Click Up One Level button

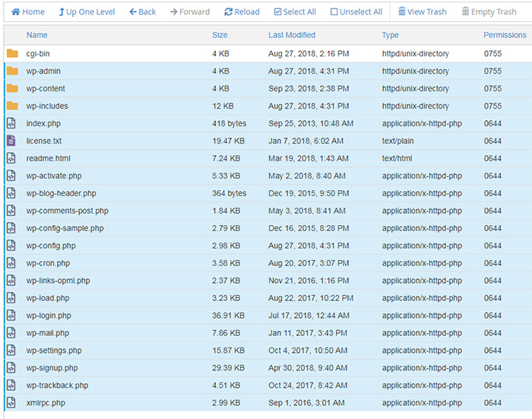pos(87,12)
